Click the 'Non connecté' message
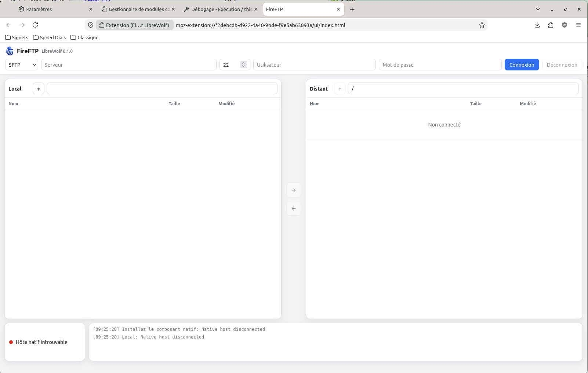Screen dimensions: 588x373 444,125
